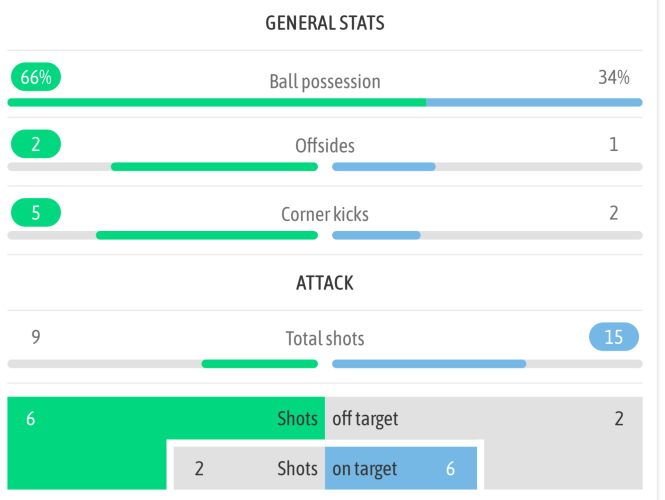
Task: Click the blue offsides bar
Action: (x=383, y=167)
